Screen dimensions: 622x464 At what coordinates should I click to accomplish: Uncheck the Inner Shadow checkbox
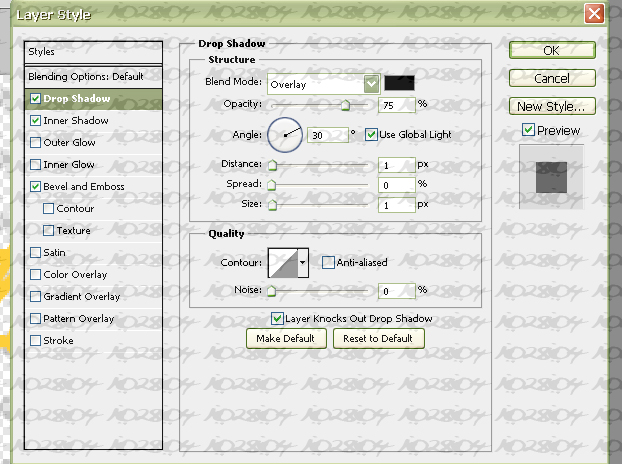click(x=35, y=121)
